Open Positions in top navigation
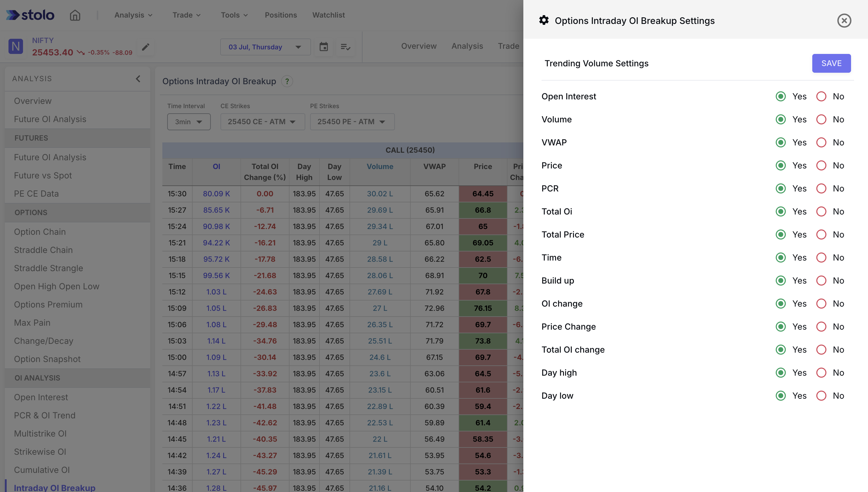Viewport: 868px width, 492px height. point(281,15)
